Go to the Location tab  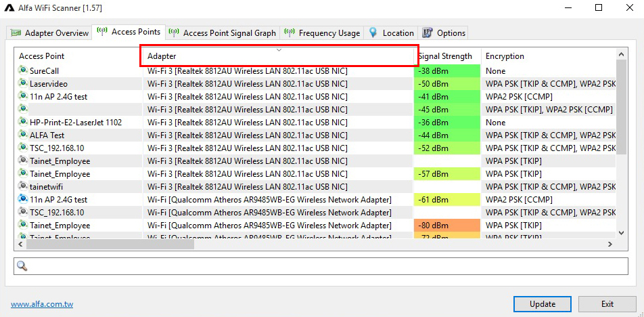[x=391, y=33]
